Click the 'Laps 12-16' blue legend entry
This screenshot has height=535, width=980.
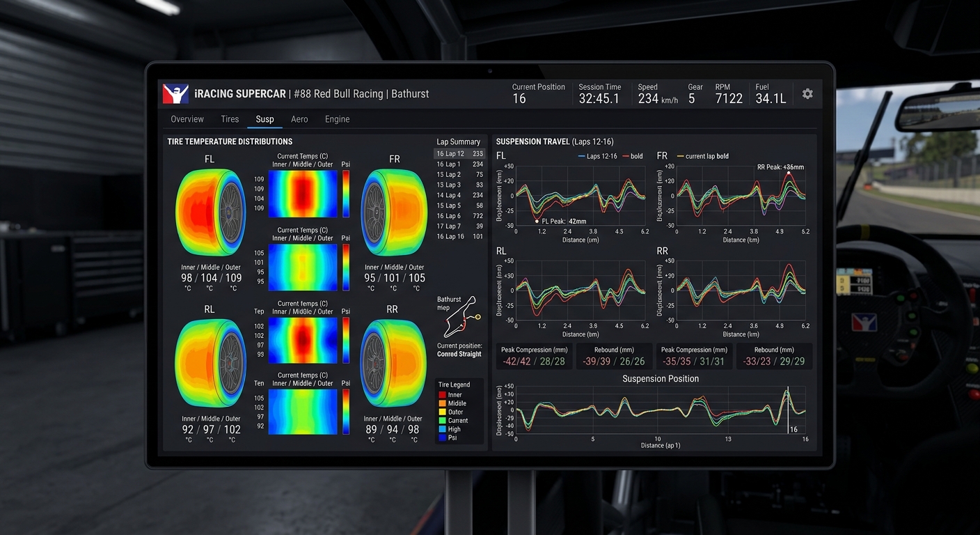point(597,156)
